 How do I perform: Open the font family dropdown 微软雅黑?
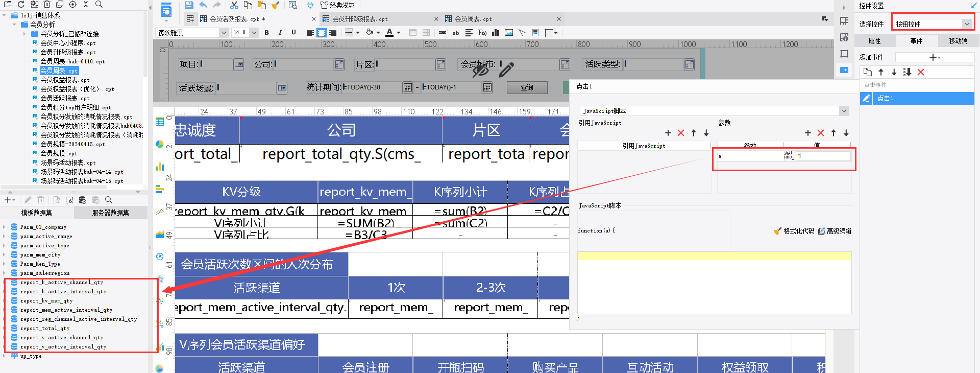tap(224, 33)
